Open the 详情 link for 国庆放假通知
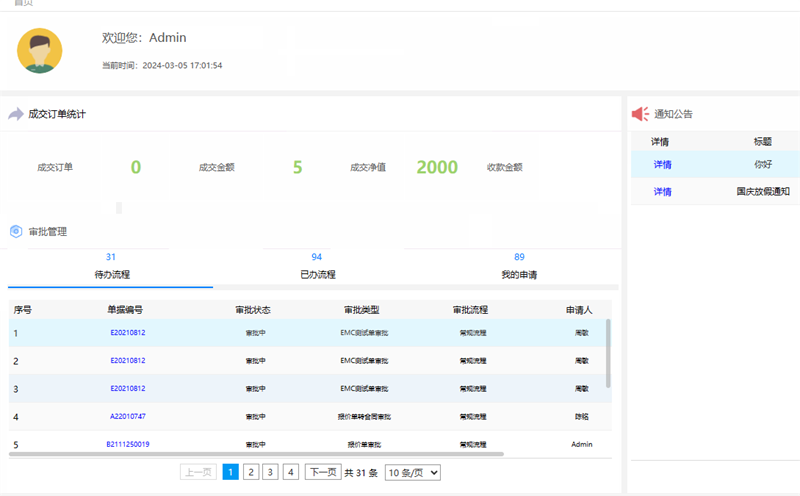 (662, 192)
